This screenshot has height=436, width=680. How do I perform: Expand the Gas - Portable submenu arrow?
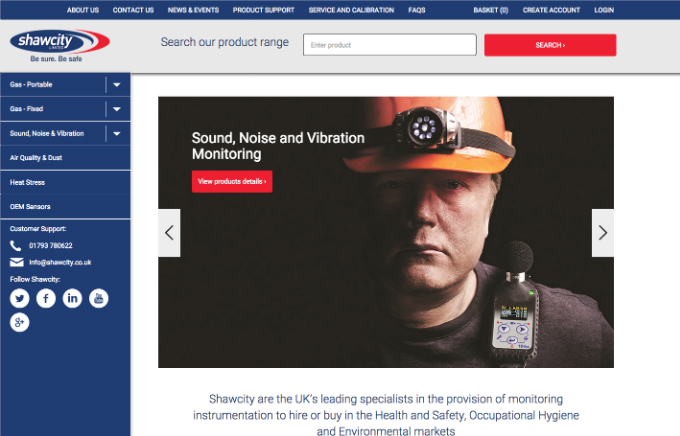[x=117, y=85]
